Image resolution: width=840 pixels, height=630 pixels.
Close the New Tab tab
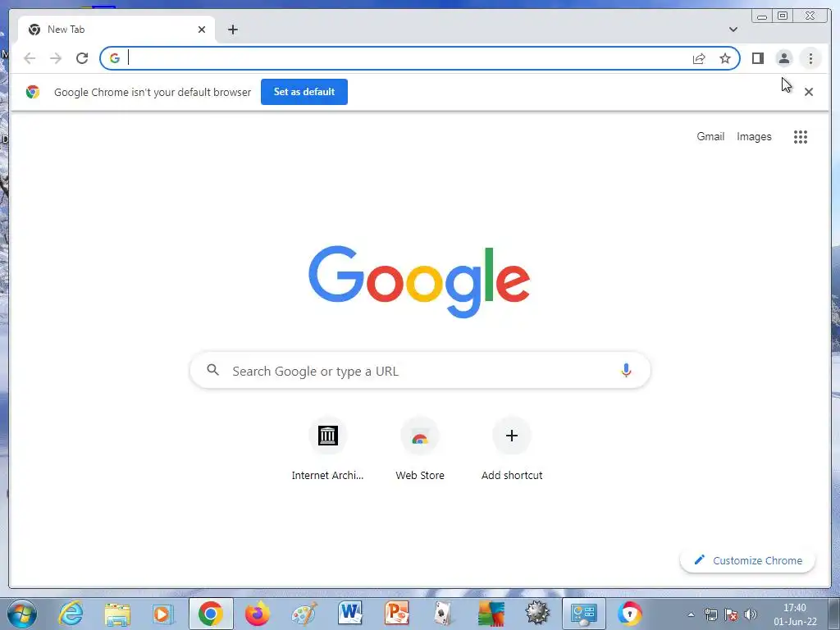pos(202,30)
